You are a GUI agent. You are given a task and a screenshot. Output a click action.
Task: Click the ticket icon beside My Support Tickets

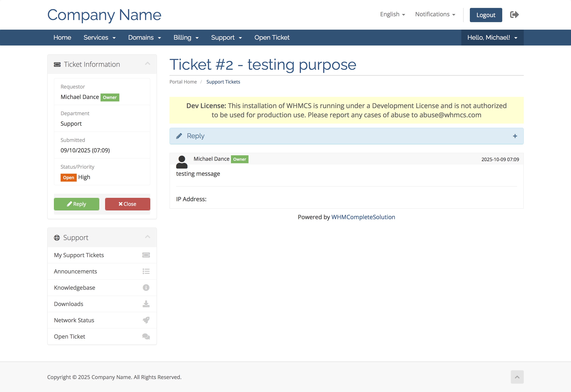146,255
